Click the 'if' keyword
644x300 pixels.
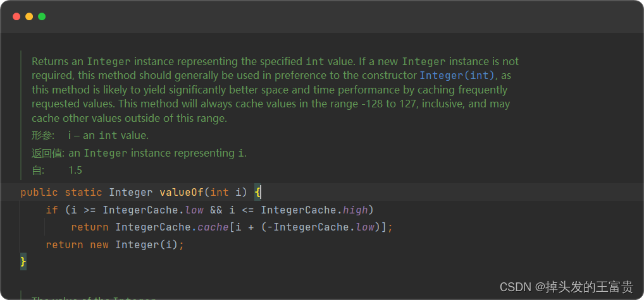click(52, 210)
